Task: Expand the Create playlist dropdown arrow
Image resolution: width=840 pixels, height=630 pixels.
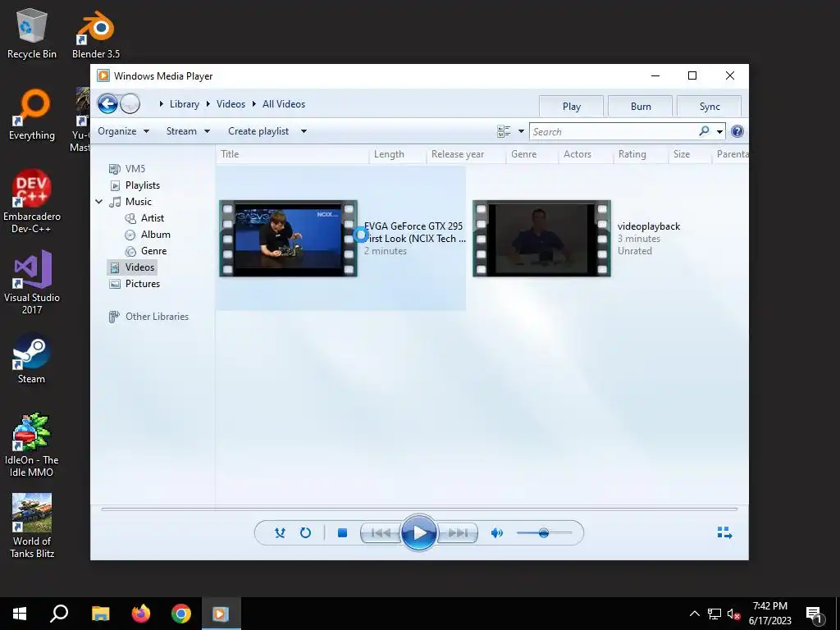Action: tap(304, 131)
